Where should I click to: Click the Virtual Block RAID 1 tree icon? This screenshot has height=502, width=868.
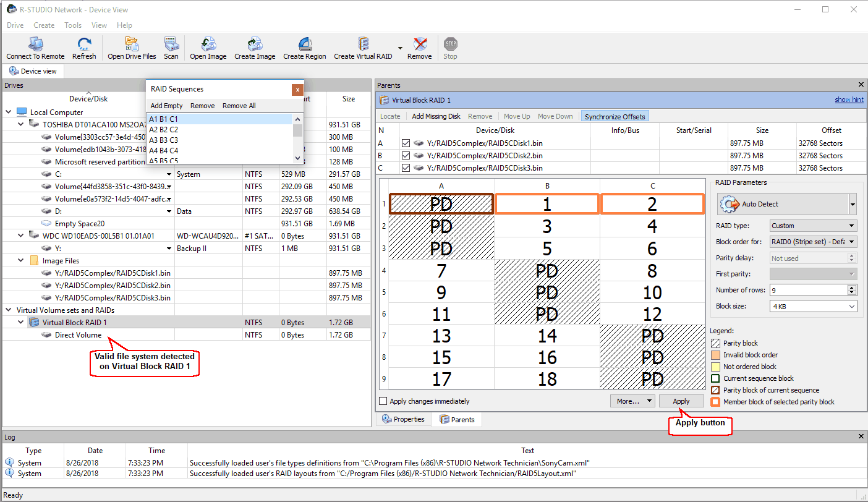click(x=34, y=323)
